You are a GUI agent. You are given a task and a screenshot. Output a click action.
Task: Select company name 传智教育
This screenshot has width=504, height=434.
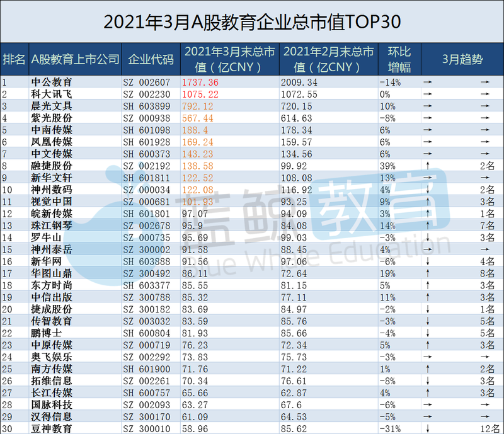click(52, 321)
